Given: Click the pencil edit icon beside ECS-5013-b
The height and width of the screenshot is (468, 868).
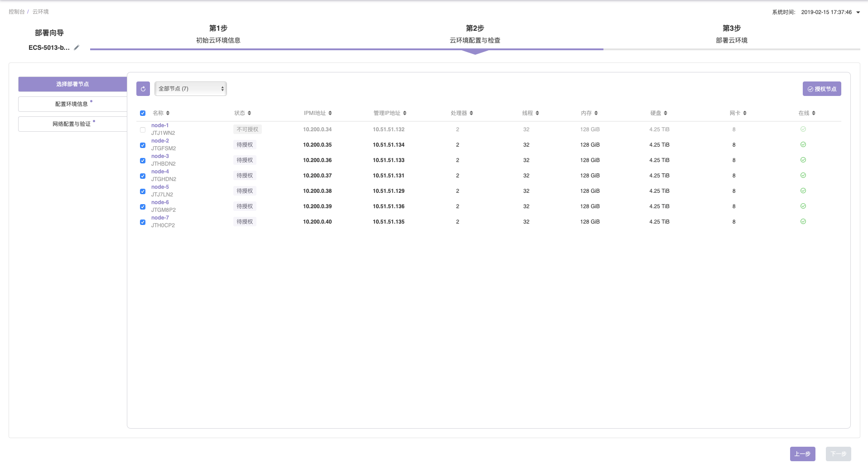Looking at the screenshot, I should [77, 48].
